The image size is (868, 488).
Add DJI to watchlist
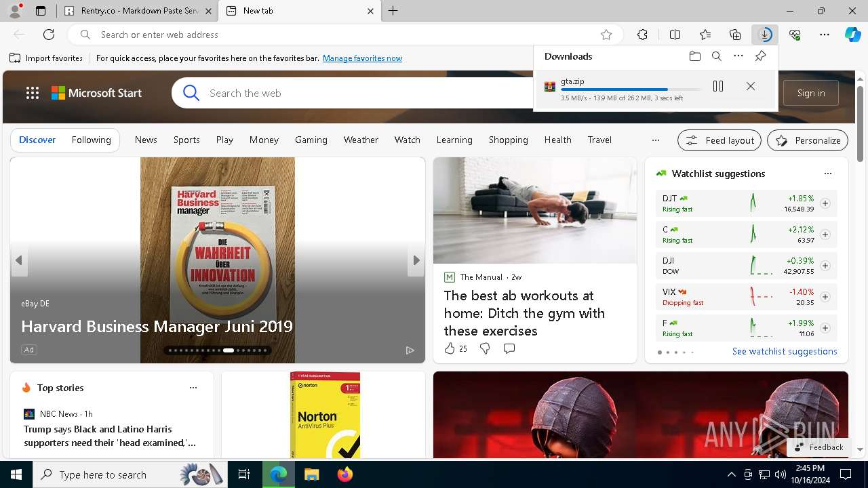825,266
